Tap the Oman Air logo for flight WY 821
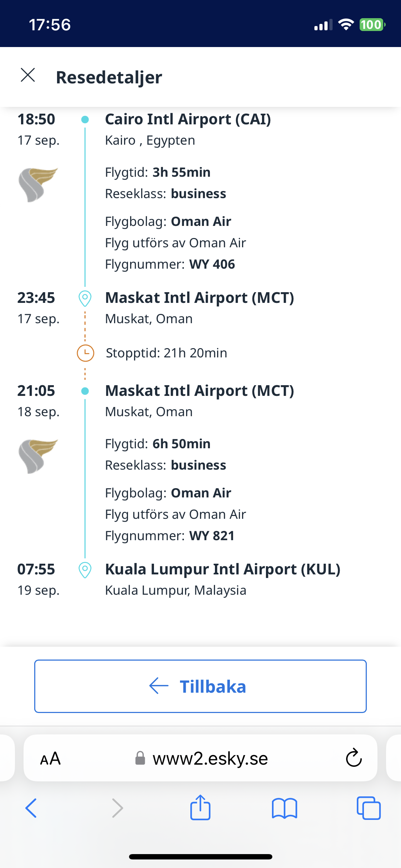401x868 pixels. tap(38, 456)
